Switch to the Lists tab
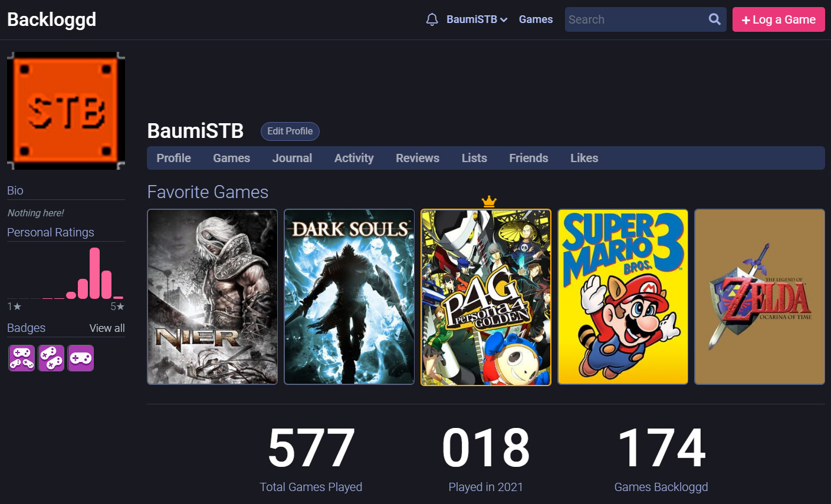This screenshot has height=504, width=831. [x=474, y=158]
